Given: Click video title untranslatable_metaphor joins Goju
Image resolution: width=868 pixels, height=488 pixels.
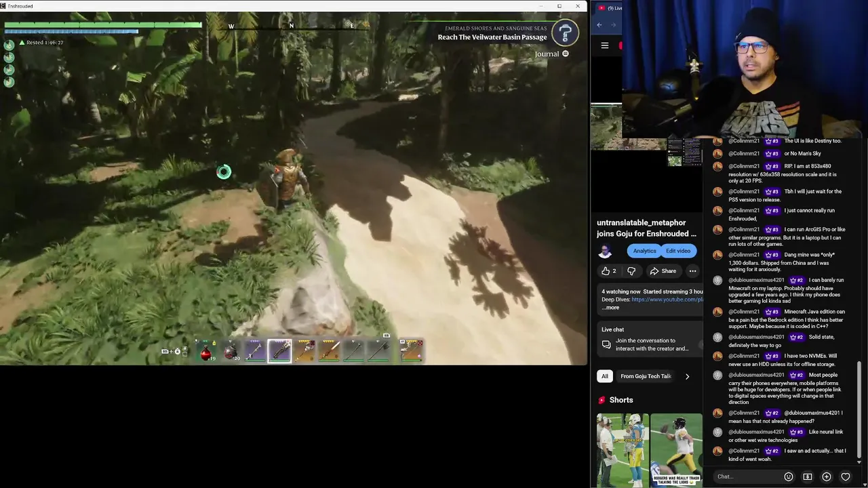Looking at the screenshot, I should pyautogui.click(x=646, y=228).
